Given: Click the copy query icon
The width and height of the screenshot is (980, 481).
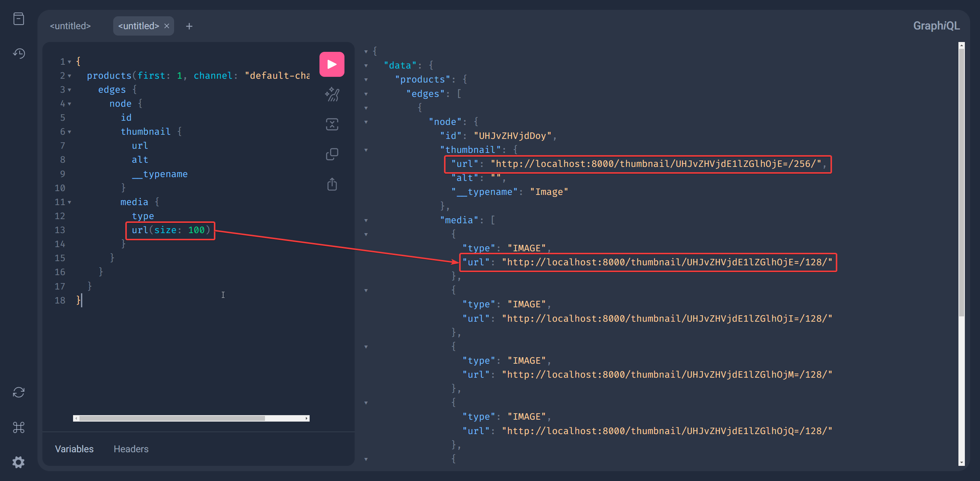Looking at the screenshot, I should coord(332,154).
